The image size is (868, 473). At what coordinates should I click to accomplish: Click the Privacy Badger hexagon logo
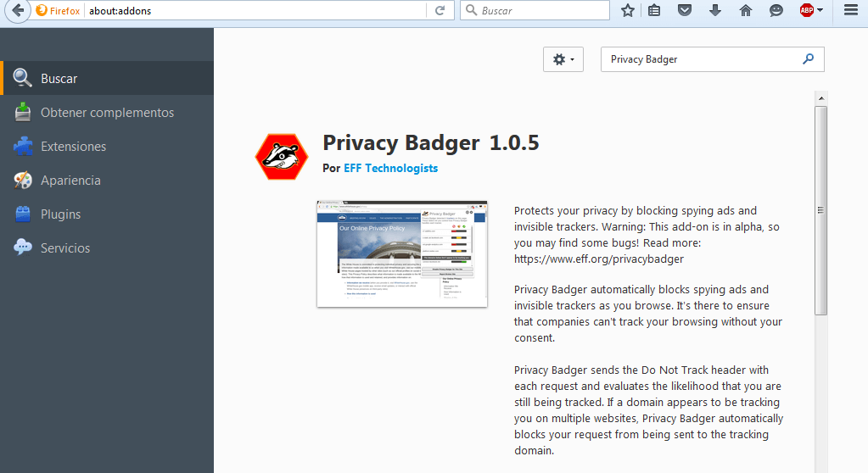coord(281,157)
